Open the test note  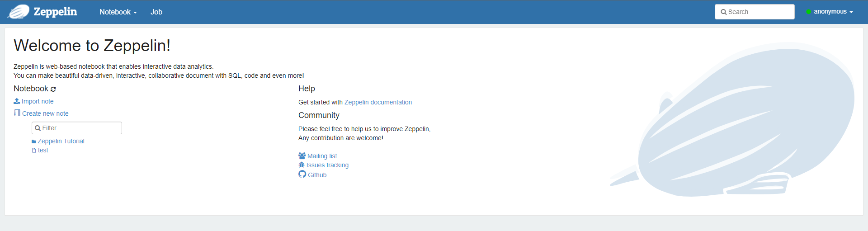point(43,150)
